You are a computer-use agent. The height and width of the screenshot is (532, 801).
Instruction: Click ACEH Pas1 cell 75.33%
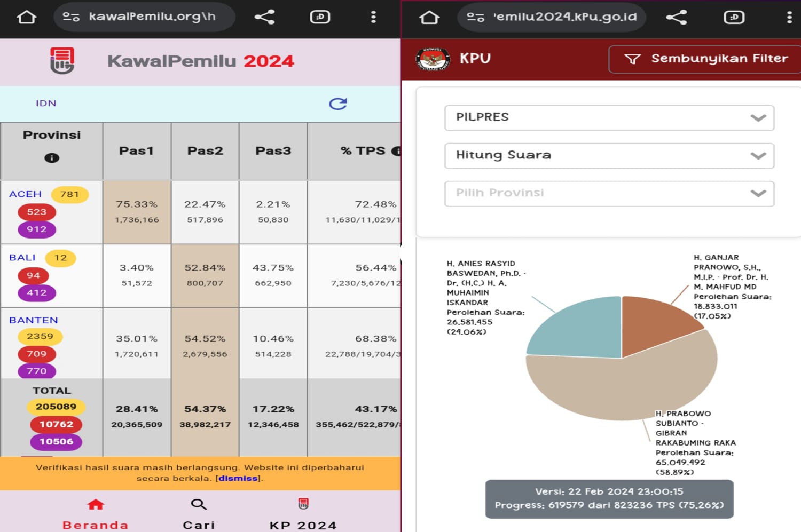click(137, 212)
